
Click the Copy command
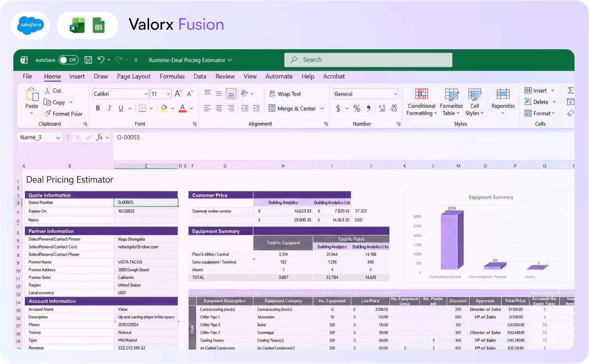point(58,102)
